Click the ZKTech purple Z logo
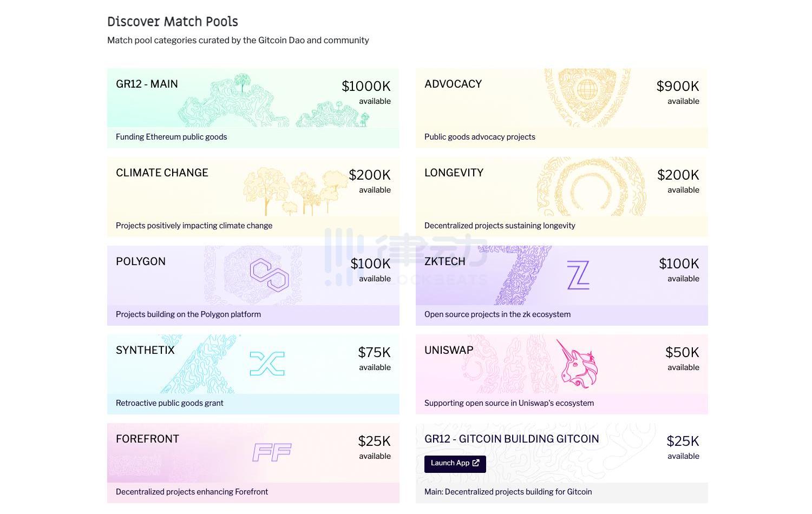The image size is (812, 514). pos(578,275)
